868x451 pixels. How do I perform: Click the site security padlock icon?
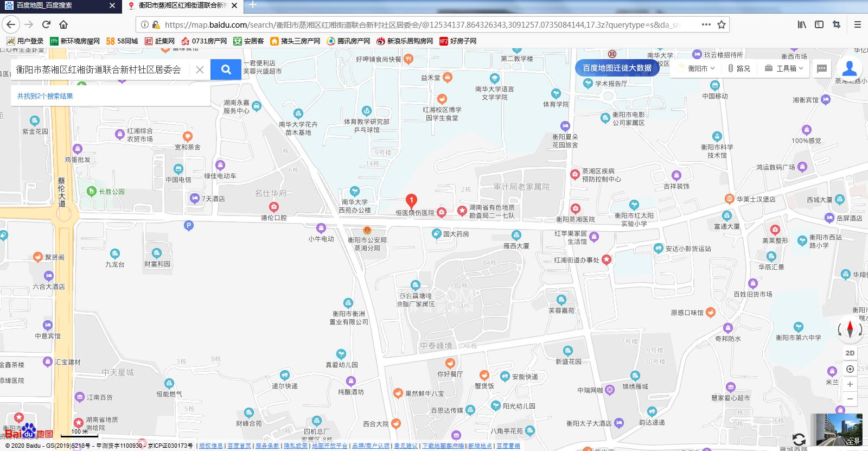[x=156, y=24]
